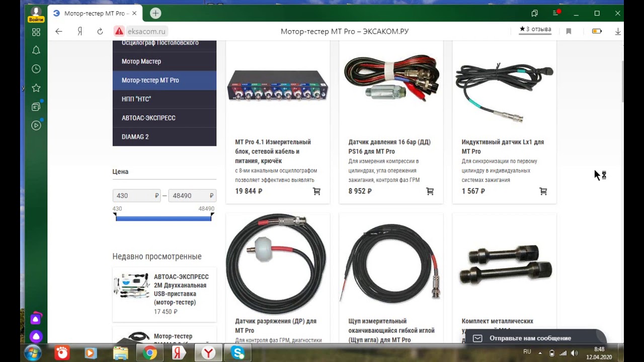Open a new browser tab
The width and height of the screenshot is (644, 362).
click(x=155, y=14)
